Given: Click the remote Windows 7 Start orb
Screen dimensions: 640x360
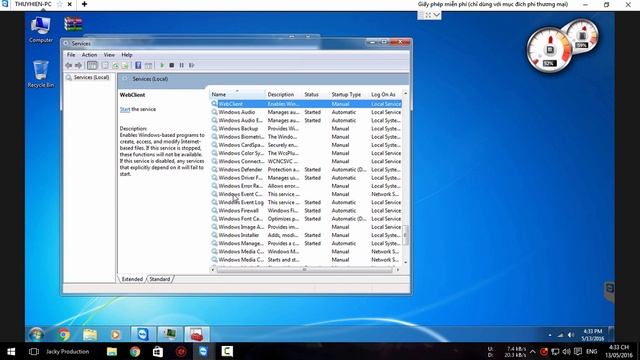Looking at the screenshot, I should 37,335.
